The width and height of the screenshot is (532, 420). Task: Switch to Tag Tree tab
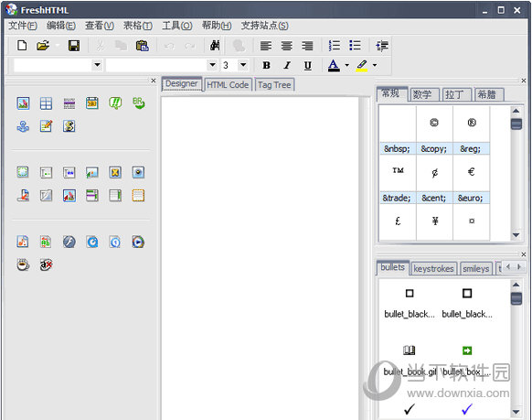(274, 85)
